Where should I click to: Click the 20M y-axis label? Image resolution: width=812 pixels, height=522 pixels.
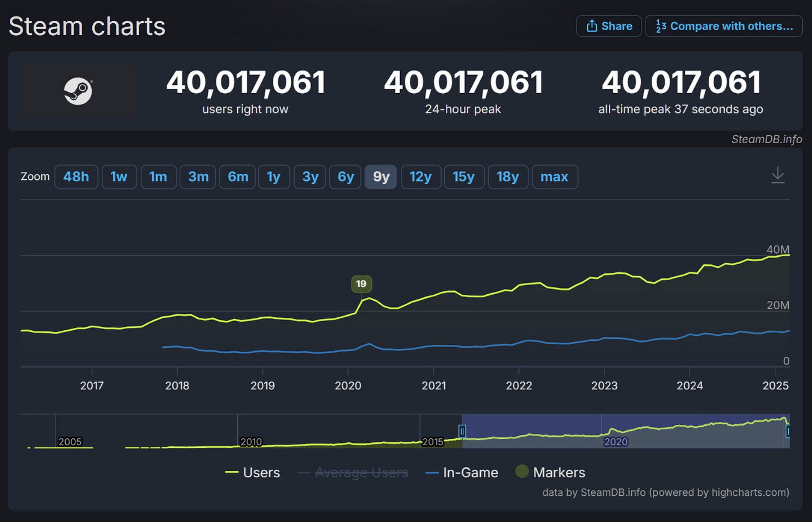[x=778, y=305]
